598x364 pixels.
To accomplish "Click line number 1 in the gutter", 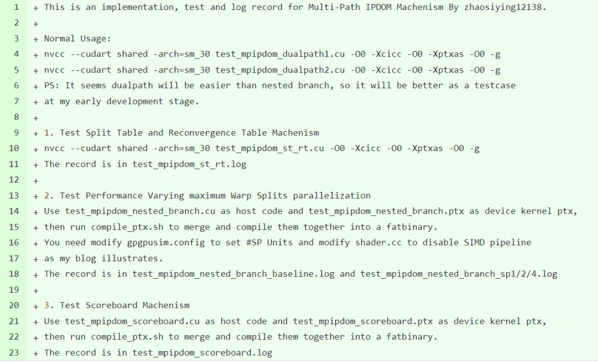I will [x=17, y=7].
